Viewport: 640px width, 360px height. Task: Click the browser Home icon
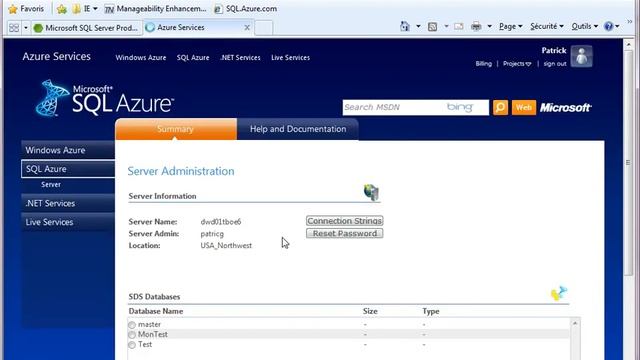(x=404, y=27)
